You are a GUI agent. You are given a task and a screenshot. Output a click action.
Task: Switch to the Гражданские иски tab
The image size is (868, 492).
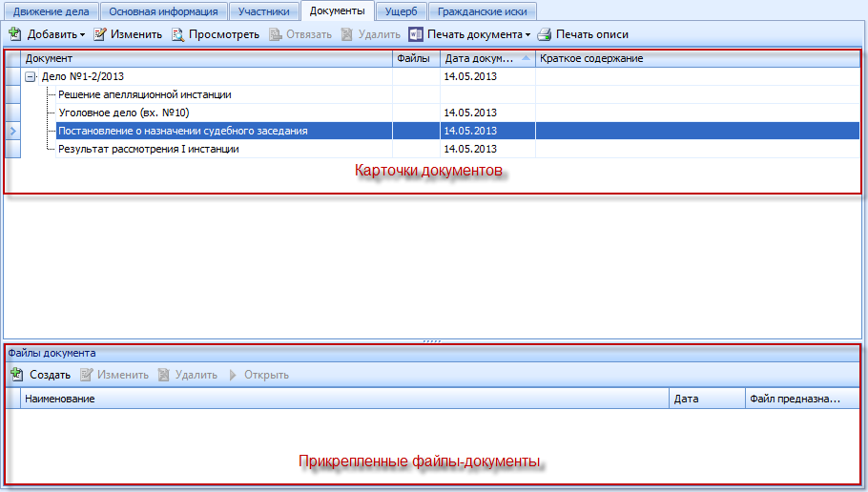482,11
